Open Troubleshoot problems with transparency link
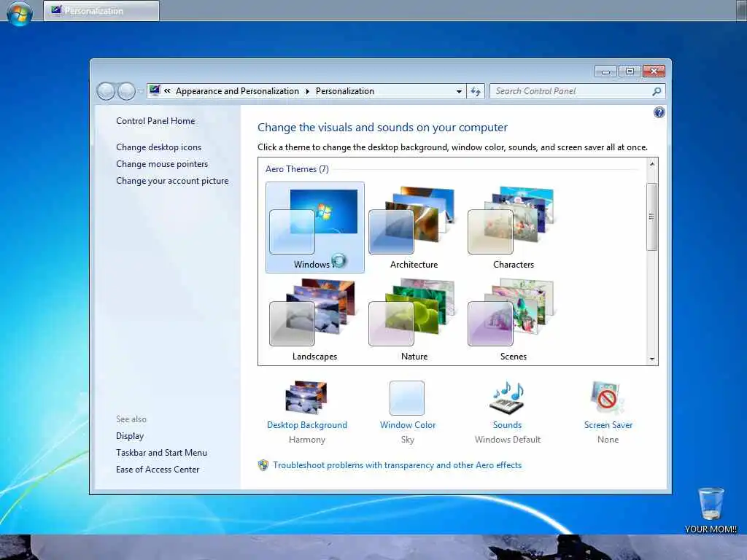Image resolution: width=747 pixels, height=560 pixels. click(x=398, y=465)
